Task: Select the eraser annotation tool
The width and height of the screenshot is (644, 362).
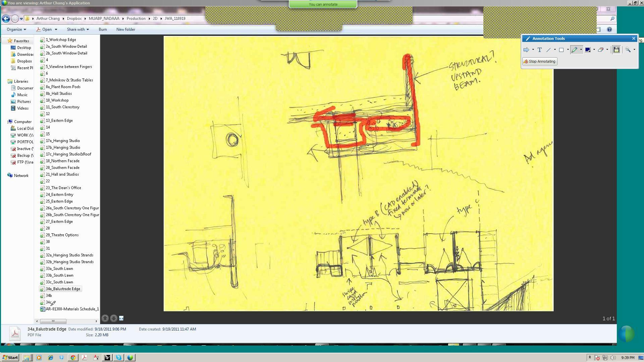Action: point(600,50)
